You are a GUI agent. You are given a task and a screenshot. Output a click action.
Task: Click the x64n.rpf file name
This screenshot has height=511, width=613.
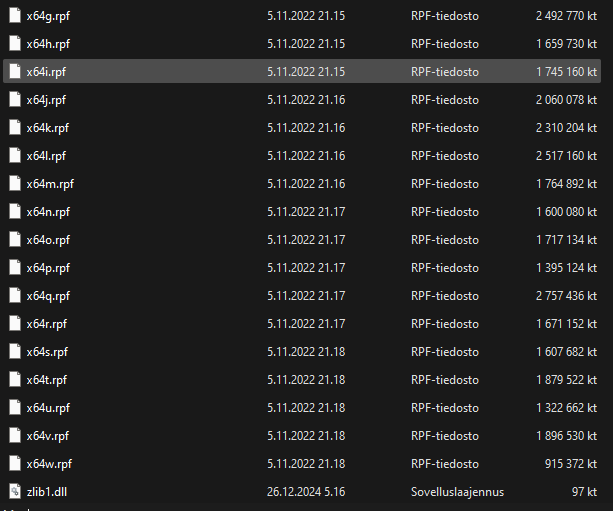point(48,212)
